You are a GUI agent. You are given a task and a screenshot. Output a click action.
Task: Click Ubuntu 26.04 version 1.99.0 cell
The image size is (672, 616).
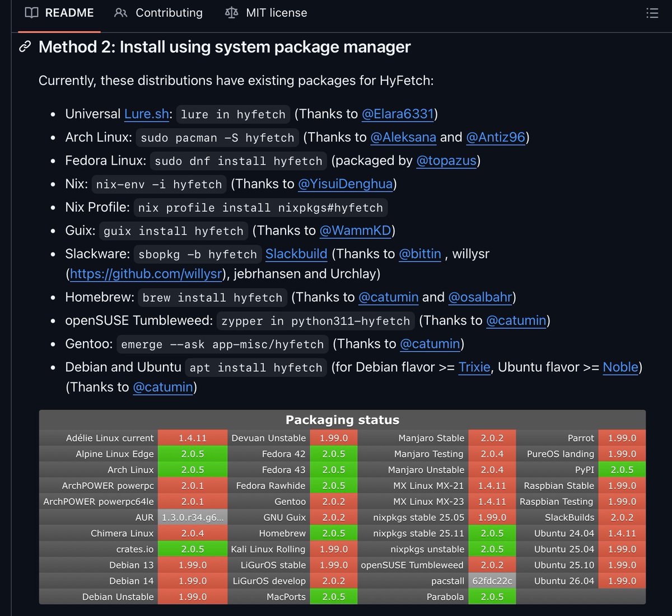tap(622, 581)
